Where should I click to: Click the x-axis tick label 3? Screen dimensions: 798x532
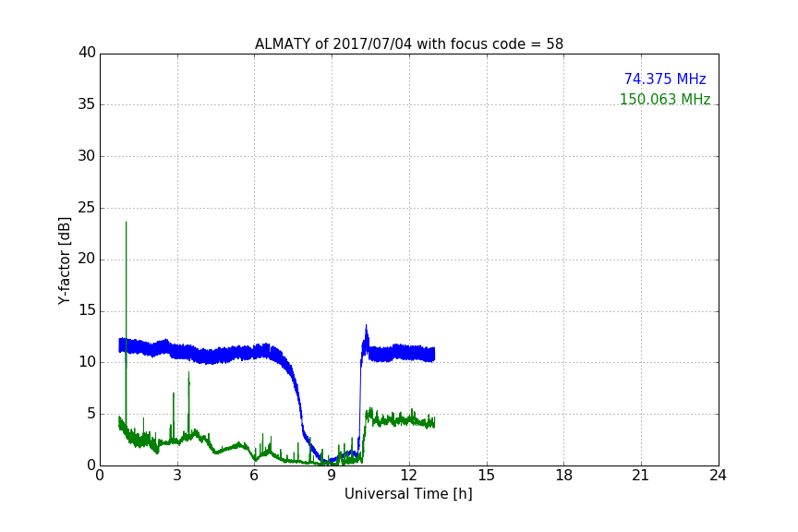177,476
